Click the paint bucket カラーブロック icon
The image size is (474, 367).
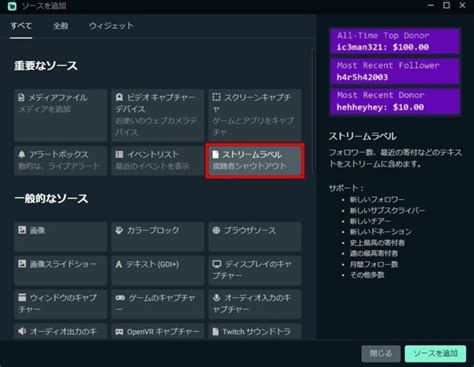click(x=119, y=230)
